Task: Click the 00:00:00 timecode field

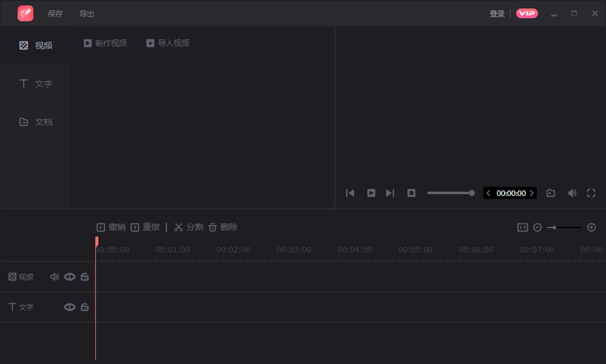Action: pyautogui.click(x=511, y=194)
